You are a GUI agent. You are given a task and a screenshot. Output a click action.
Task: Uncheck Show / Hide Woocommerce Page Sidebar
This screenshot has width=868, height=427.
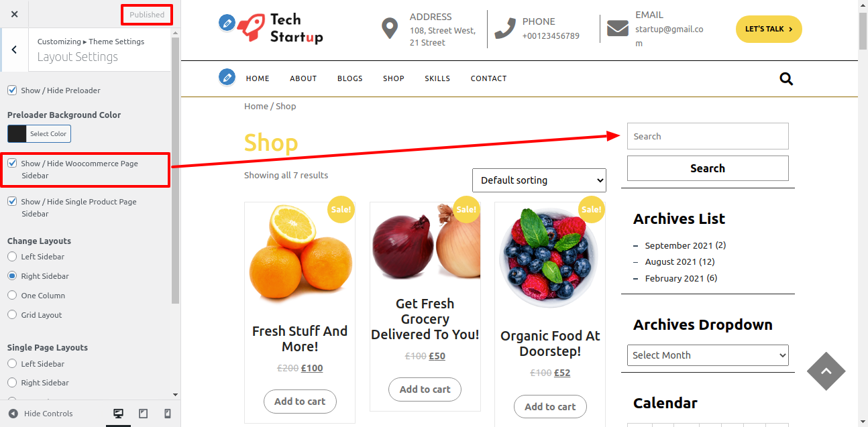click(x=12, y=163)
